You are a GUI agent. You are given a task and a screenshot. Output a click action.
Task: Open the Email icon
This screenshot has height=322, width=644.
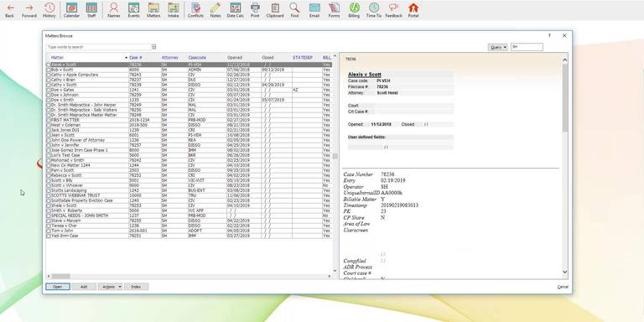coord(314,10)
